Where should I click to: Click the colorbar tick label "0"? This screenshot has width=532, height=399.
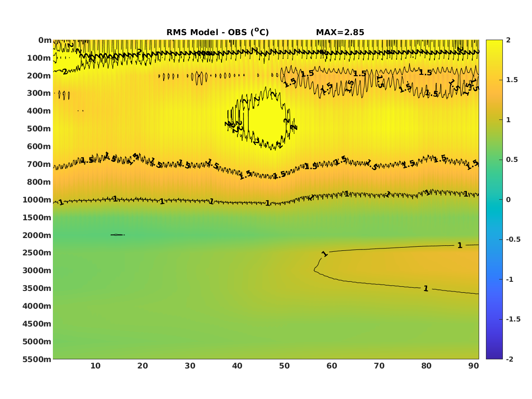click(x=508, y=200)
